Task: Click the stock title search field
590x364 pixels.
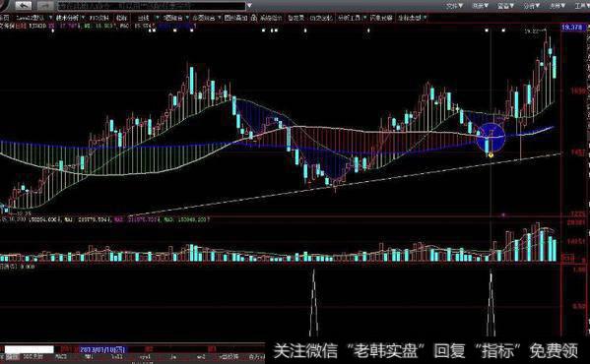Action: [151, 6]
